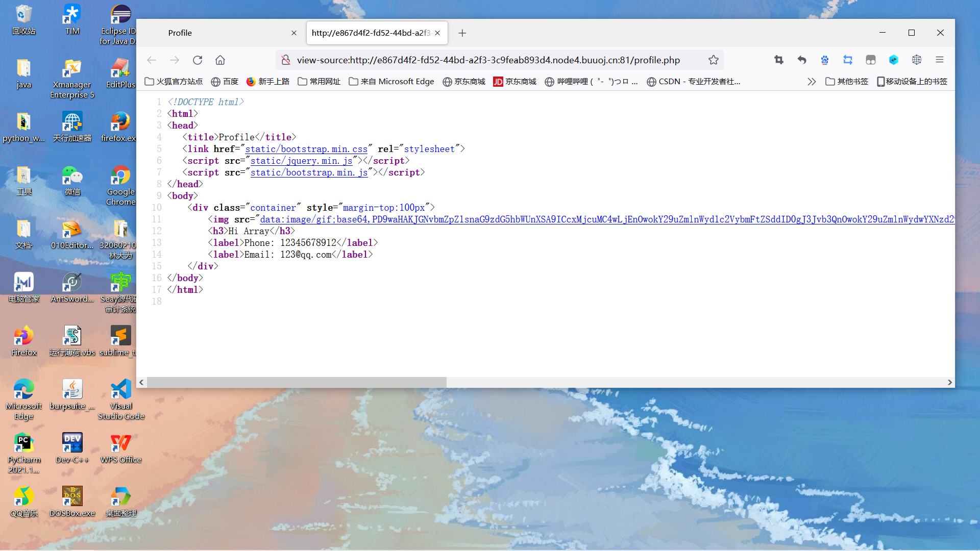The height and width of the screenshot is (551, 980).
Task: Open the static/jquery.min.js source link
Action: pos(301,161)
